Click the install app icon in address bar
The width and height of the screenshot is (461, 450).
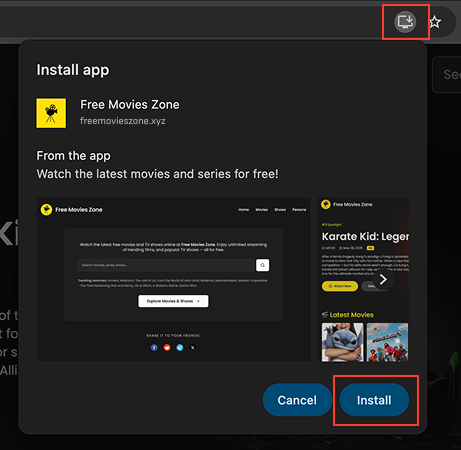(x=405, y=22)
